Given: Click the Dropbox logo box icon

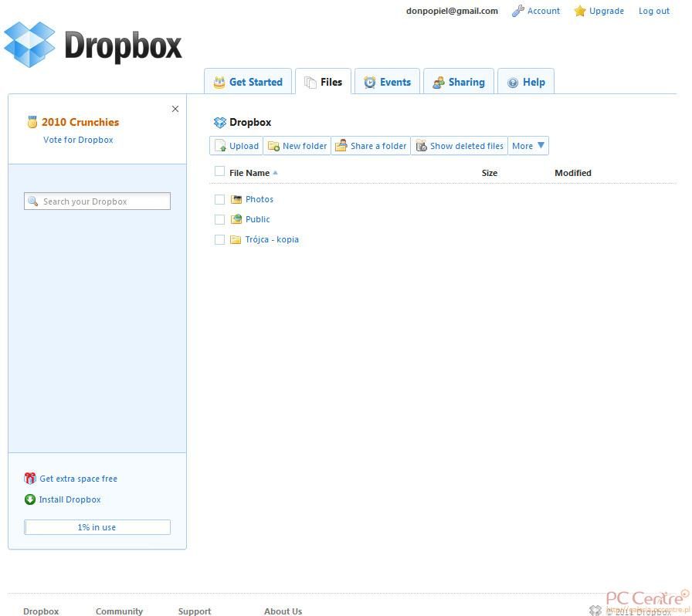Looking at the screenshot, I should click(x=29, y=44).
